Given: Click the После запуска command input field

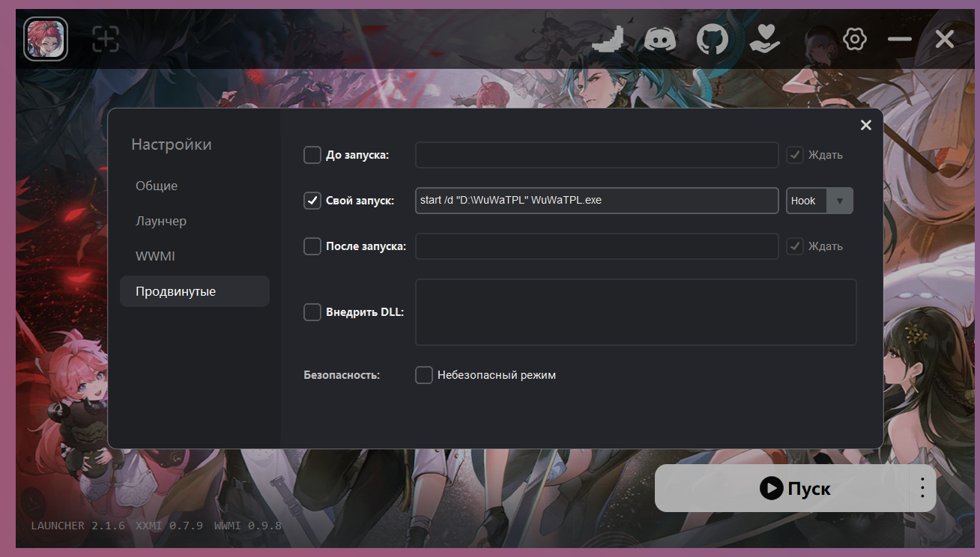Looking at the screenshot, I should (597, 246).
